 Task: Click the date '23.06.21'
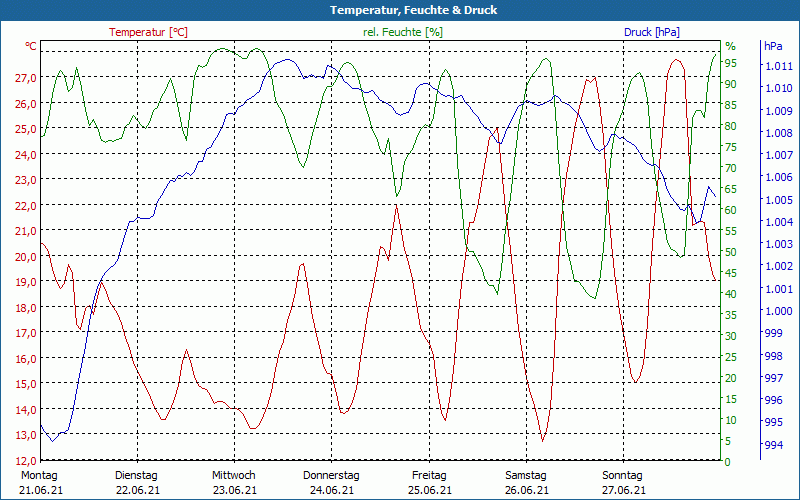235,490
